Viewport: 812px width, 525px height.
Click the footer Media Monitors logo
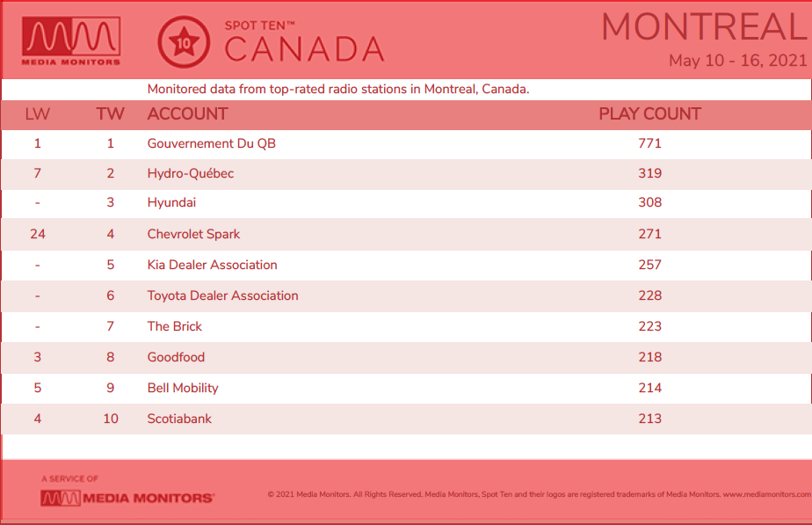point(127,498)
